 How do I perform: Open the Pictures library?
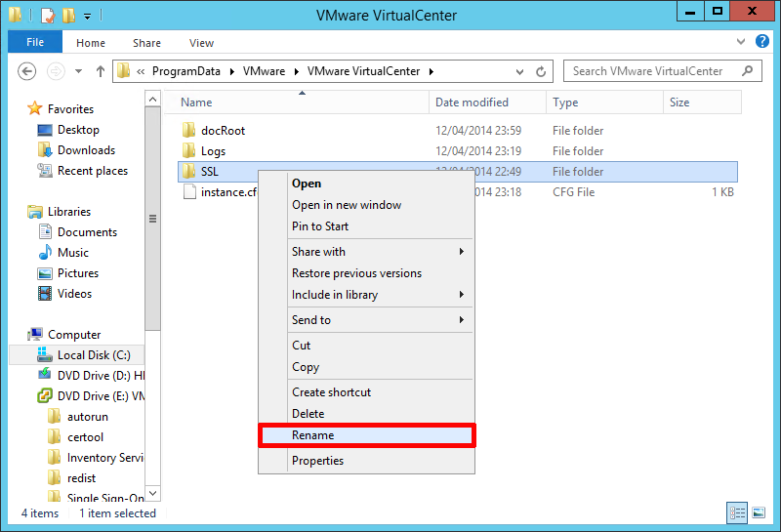coord(78,273)
